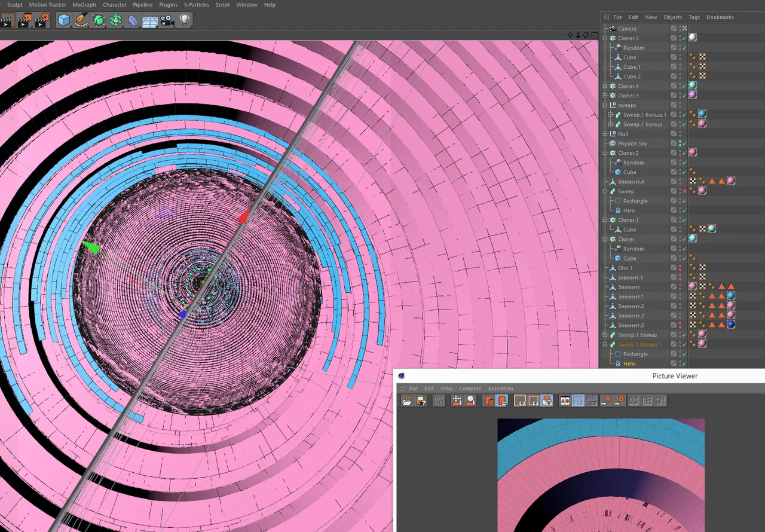Image resolution: width=765 pixels, height=532 pixels.
Task: Open Picture Viewer Compare menu
Action: (x=470, y=389)
